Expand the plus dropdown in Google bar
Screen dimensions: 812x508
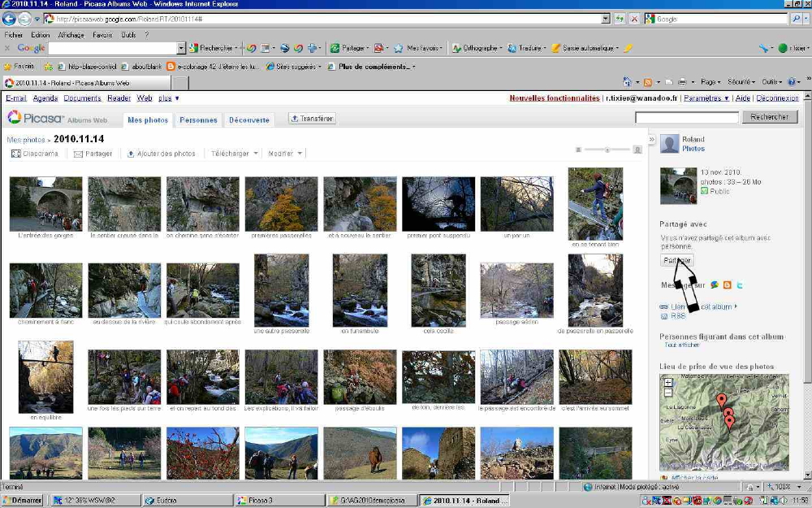pyautogui.click(x=169, y=98)
